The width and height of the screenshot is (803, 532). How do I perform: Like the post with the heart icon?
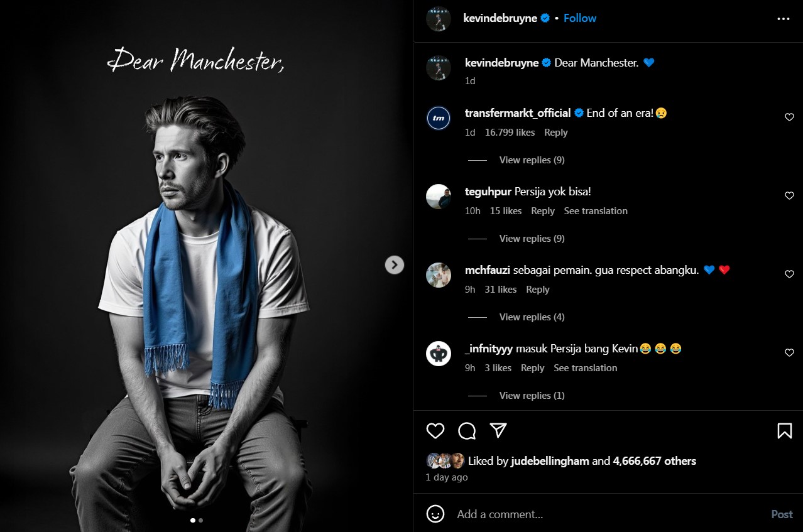pyautogui.click(x=435, y=431)
